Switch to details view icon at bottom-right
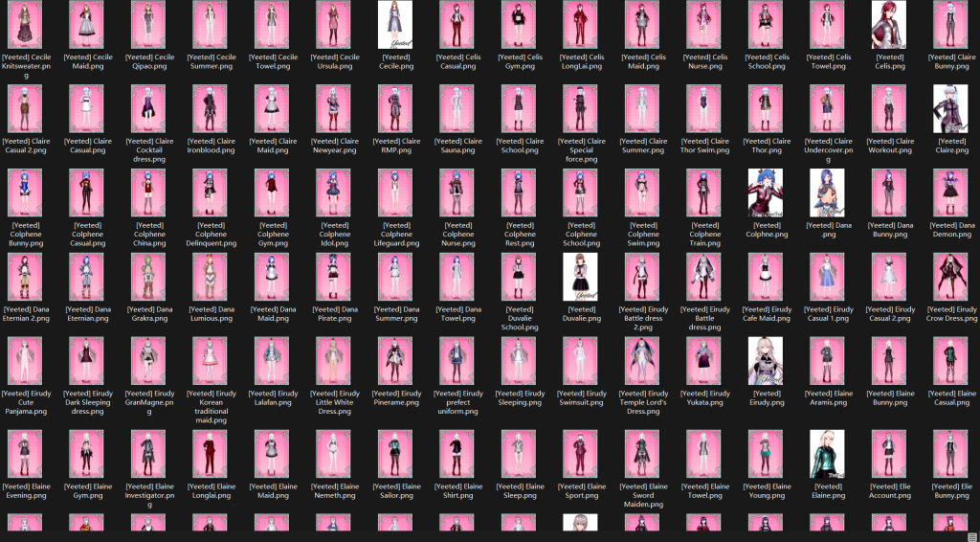Viewport: 980px width, 542px height. coord(972,537)
